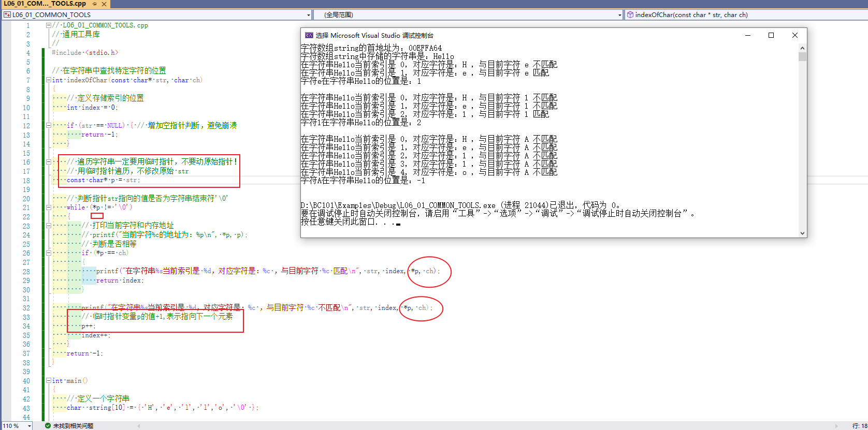
Task: Click line number 7 in the gutter
Action: point(28,80)
